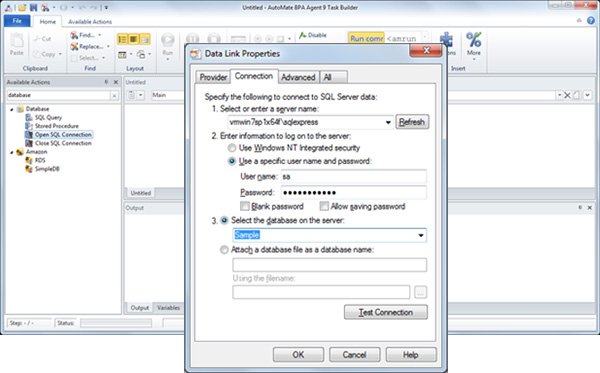Close the Available Actions panel

click(116, 82)
